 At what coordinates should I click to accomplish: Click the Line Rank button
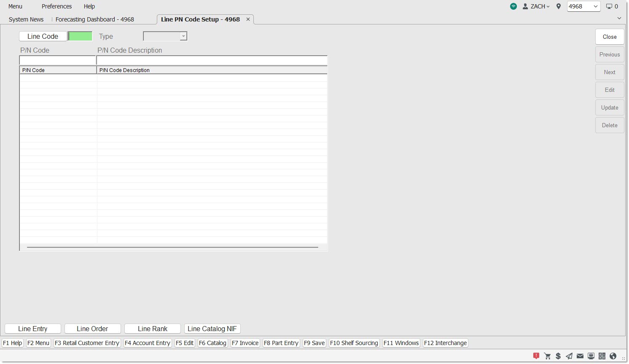point(153,329)
